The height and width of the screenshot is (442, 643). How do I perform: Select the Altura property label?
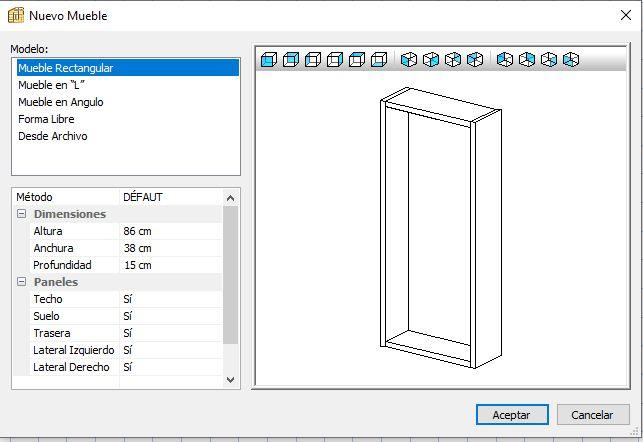(48, 231)
